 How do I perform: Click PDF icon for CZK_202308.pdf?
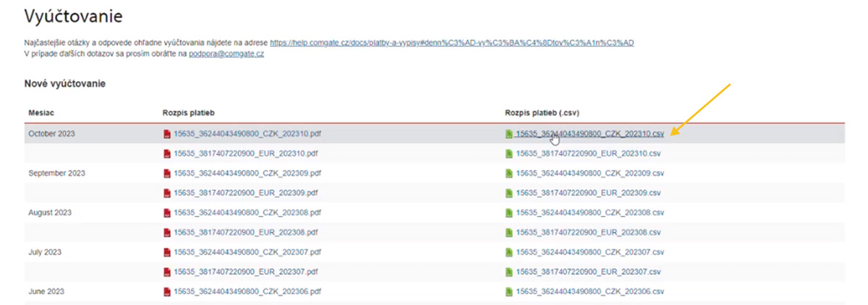click(x=168, y=212)
